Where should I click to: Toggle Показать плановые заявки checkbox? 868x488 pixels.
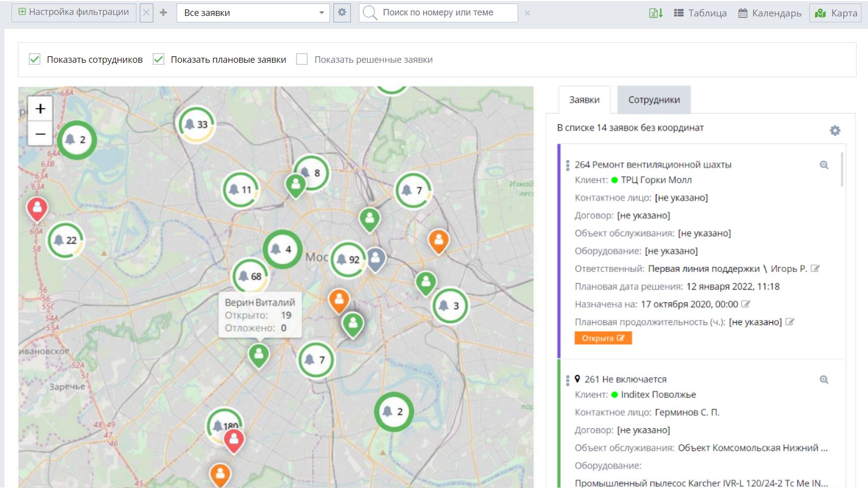[x=158, y=59]
